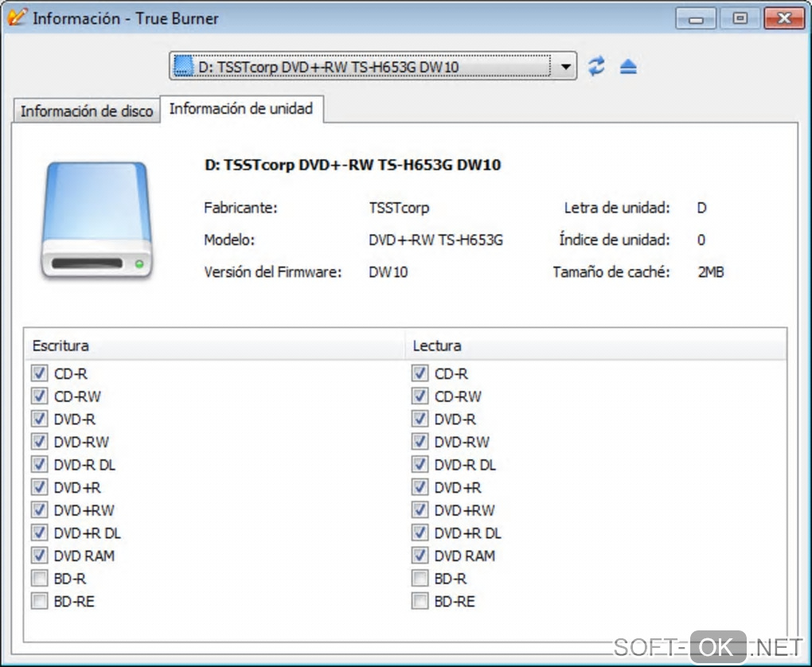Image resolution: width=812 pixels, height=667 pixels.
Task: Toggle DVD+R checkbox under Lectura
Action: (x=420, y=487)
